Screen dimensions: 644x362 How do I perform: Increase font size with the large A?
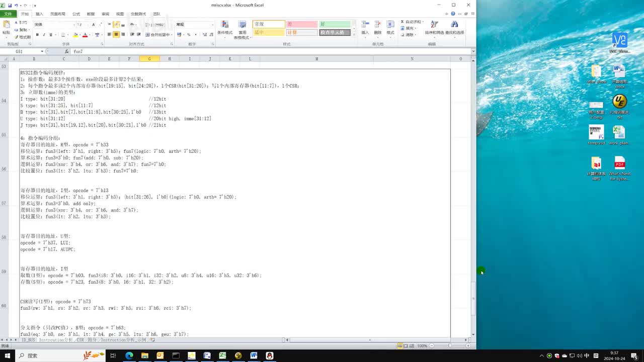coord(95,24)
